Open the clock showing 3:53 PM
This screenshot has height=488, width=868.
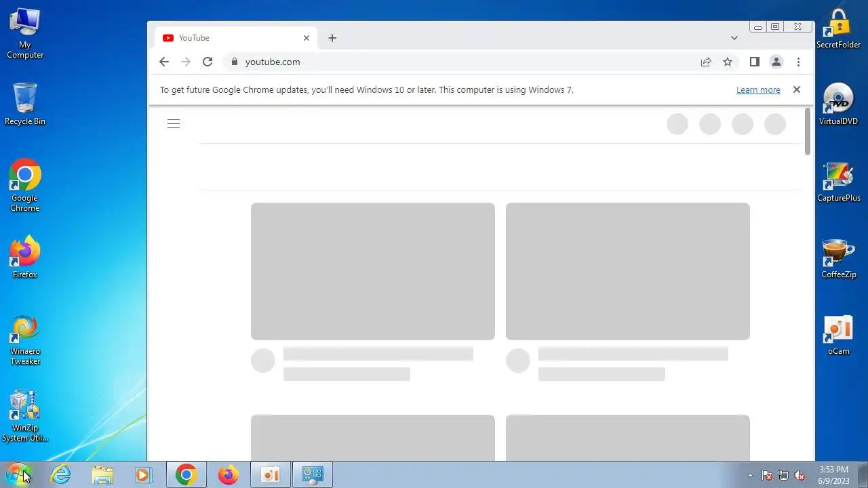833,474
